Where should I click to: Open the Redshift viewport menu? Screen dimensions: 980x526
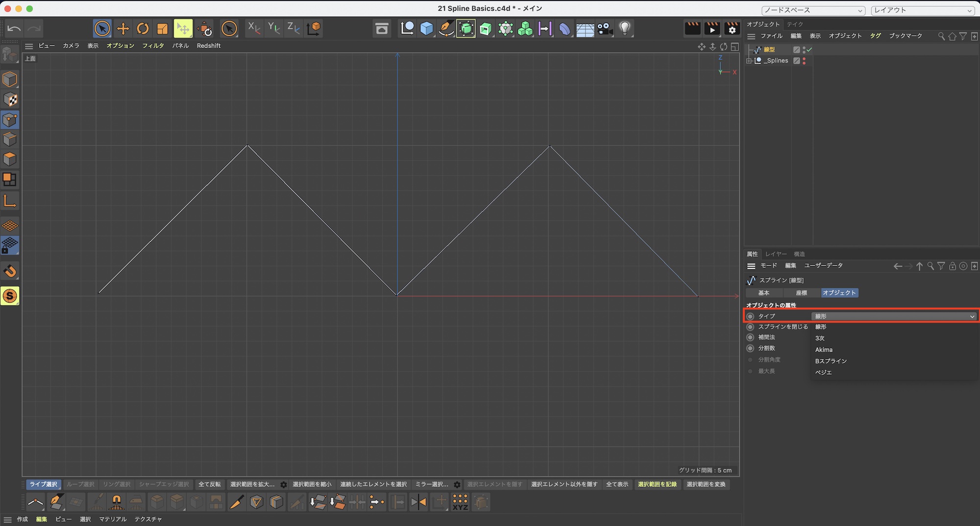pyautogui.click(x=209, y=46)
